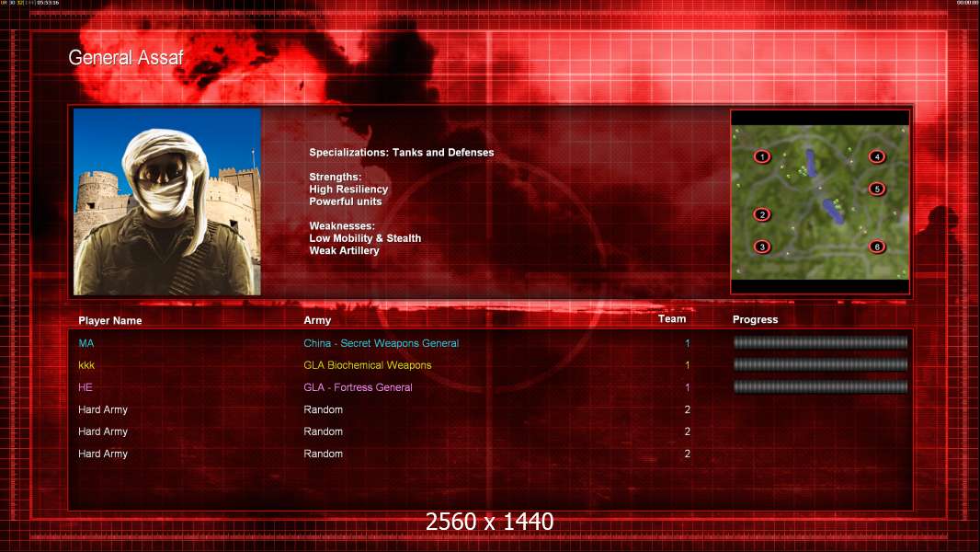This screenshot has width=980, height=552.
Task: Click start position marker 5 on the minimap
Action: point(877,189)
